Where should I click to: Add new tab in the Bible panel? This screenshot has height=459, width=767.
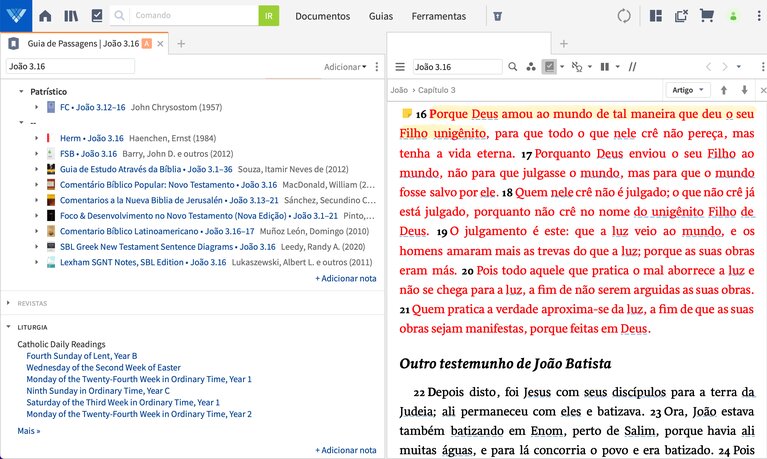click(x=564, y=44)
